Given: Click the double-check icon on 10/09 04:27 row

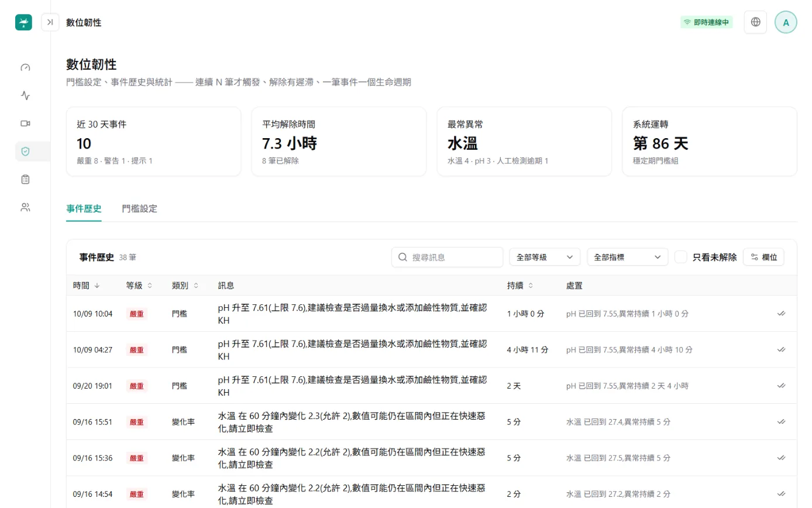Looking at the screenshot, I should 781,350.
